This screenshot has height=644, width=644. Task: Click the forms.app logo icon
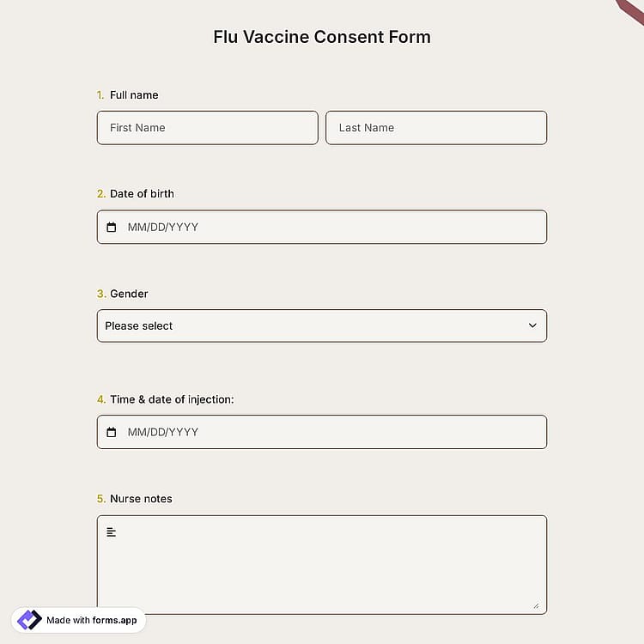point(29,620)
